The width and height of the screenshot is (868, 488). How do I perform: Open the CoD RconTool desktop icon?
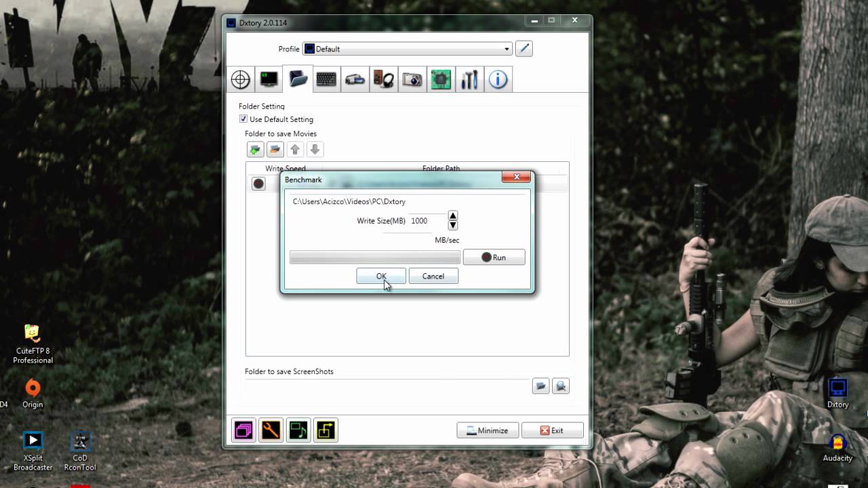point(80,451)
